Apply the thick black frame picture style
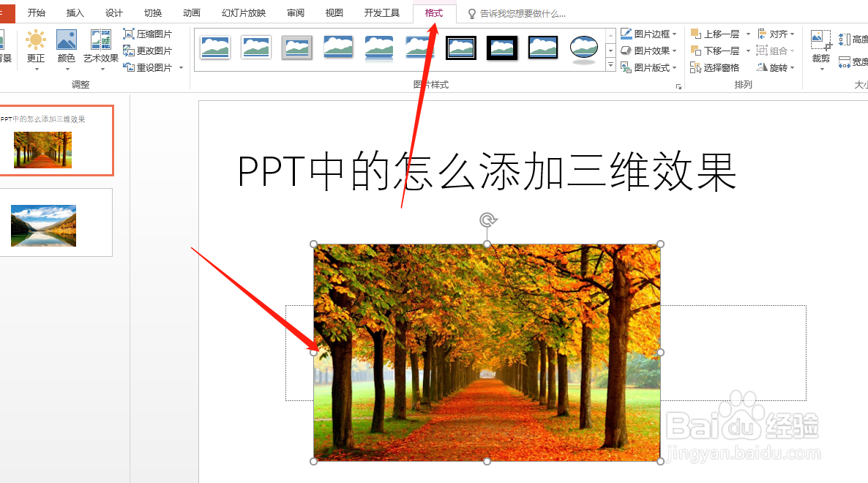Image resolution: width=868 pixels, height=483 pixels. click(502, 48)
